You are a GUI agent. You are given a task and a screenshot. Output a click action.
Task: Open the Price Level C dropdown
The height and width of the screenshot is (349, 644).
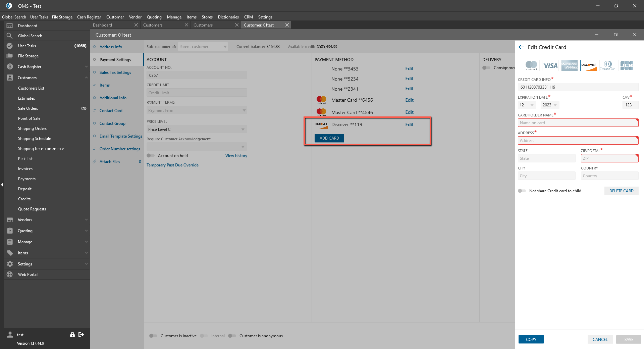[x=197, y=130]
